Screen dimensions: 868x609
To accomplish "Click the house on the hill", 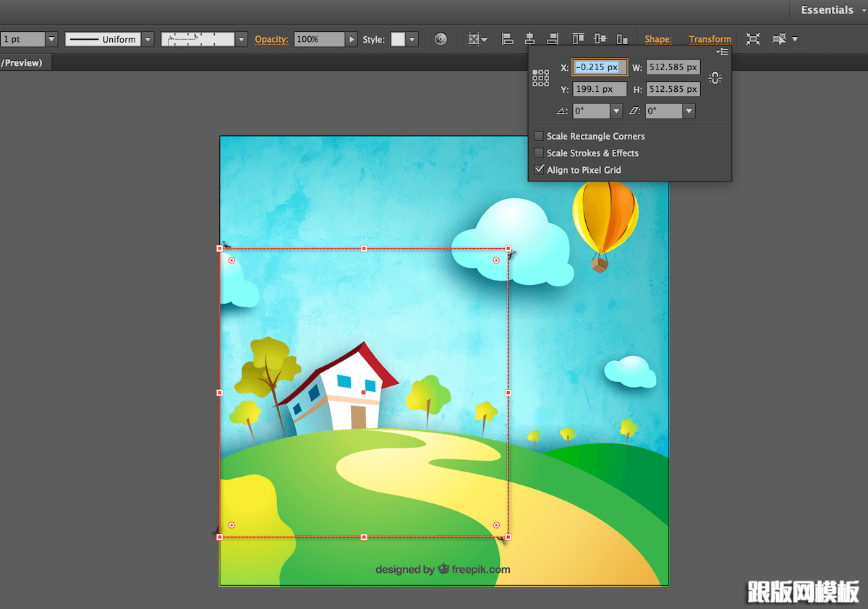I will coord(340,388).
